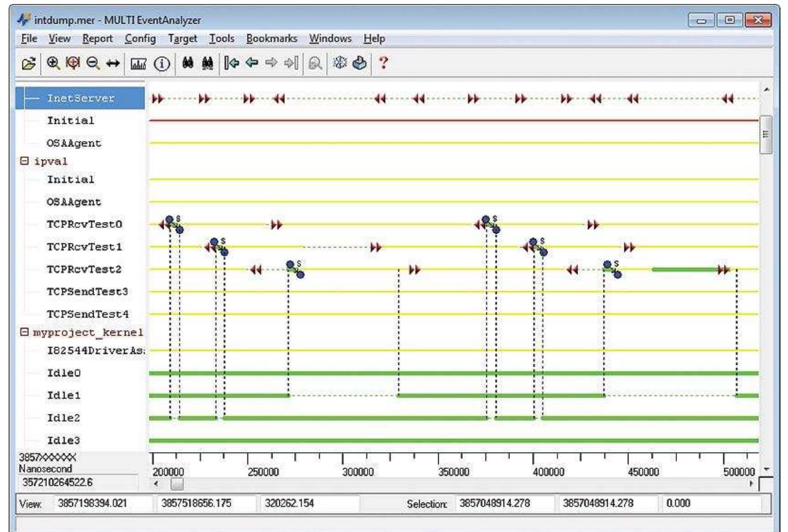Click the grey forward arrow icon

click(x=271, y=64)
